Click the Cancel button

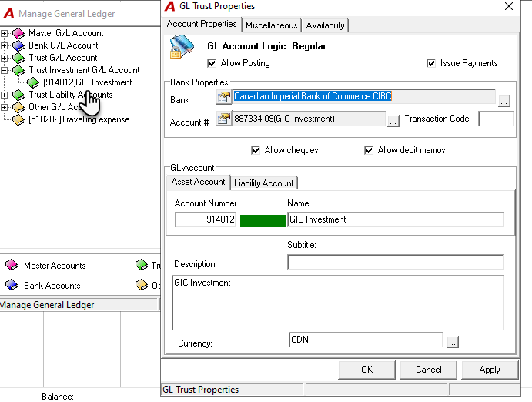click(429, 370)
